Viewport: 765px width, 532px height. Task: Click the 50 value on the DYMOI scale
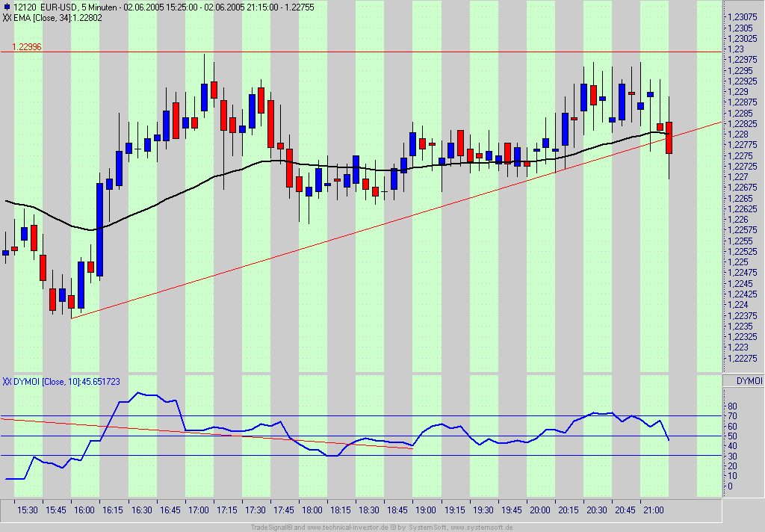(732, 436)
